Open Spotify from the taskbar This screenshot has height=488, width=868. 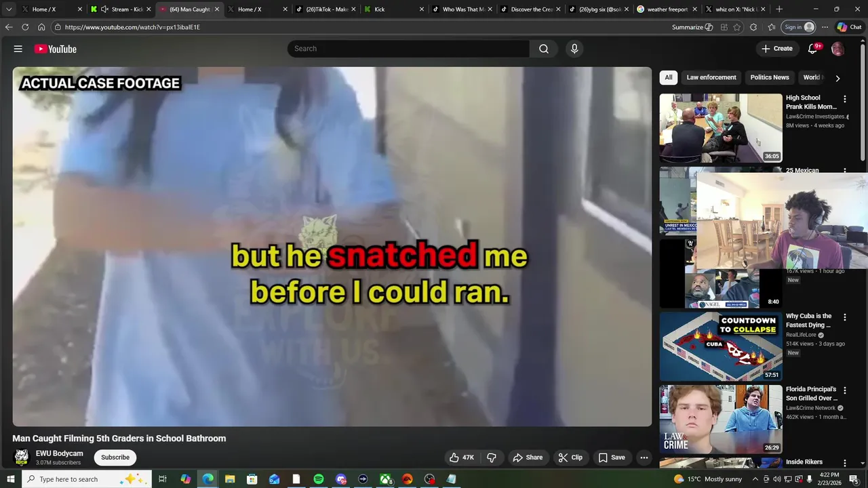pyautogui.click(x=319, y=479)
